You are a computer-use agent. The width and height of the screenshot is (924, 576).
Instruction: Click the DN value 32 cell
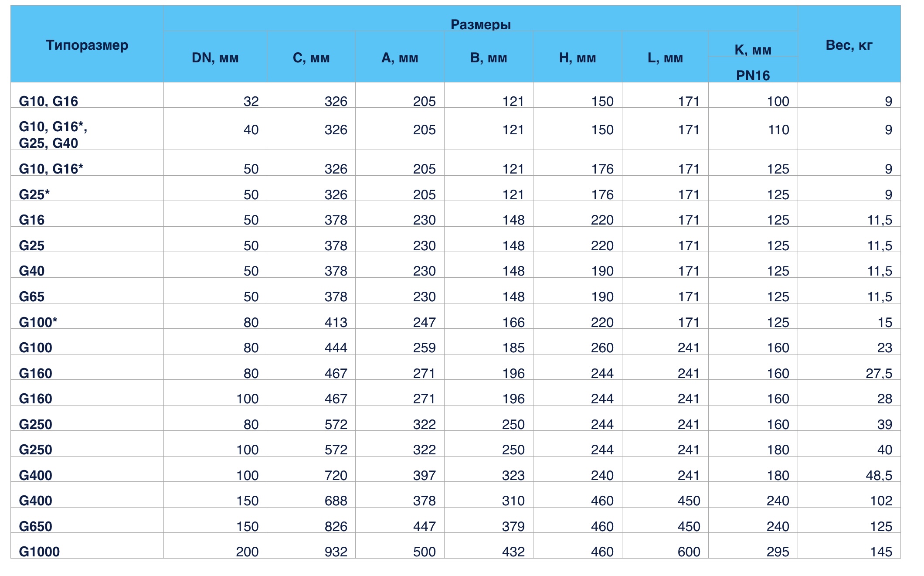(251, 101)
